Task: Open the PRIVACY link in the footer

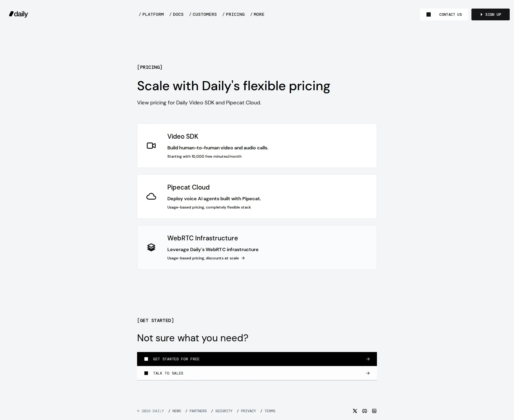Action: [248, 411]
